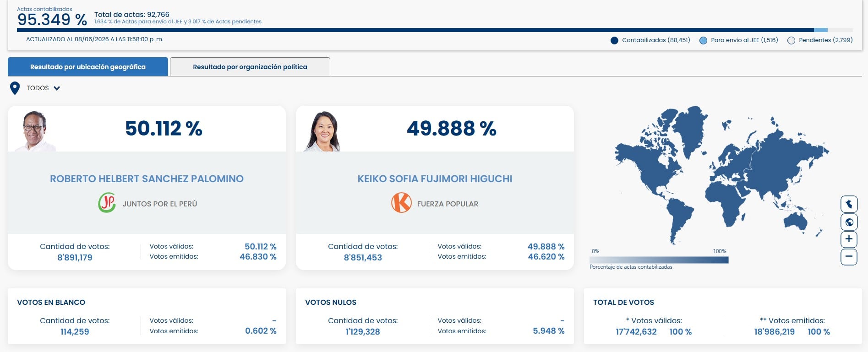
Task: Click the percentage gradient legend bar
Action: [x=659, y=260]
